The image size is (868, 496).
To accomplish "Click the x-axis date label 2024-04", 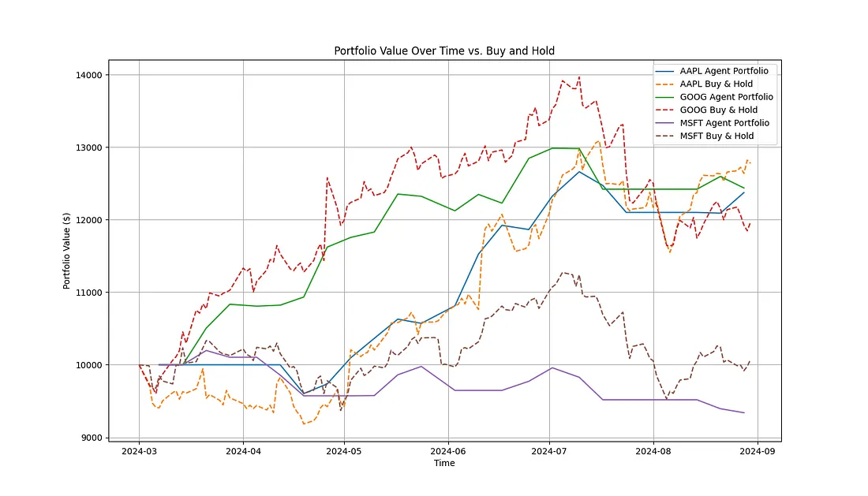I will 243,451.
